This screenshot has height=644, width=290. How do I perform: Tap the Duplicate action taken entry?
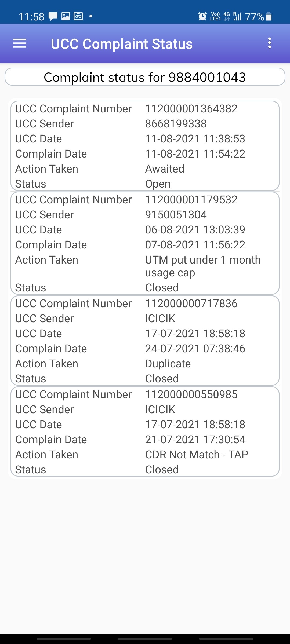pos(168,364)
